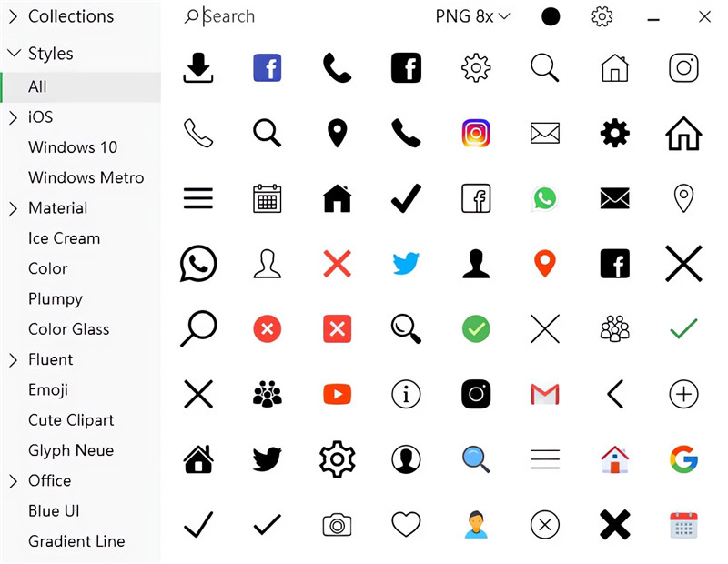This screenshot has height=564, width=728.
Task: Select the Windows 10 style
Action: [73, 147]
